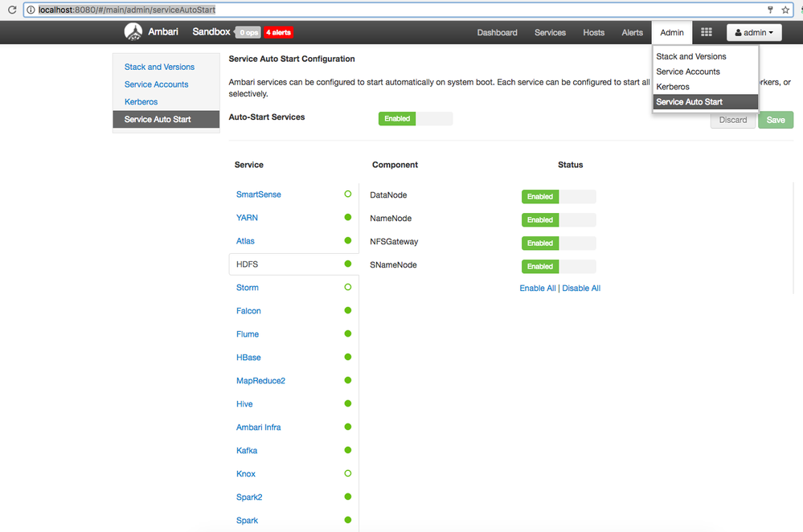Click the 4 alerts badge
The height and width of the screenshot is (532, 803).
(x=279, y=32)
